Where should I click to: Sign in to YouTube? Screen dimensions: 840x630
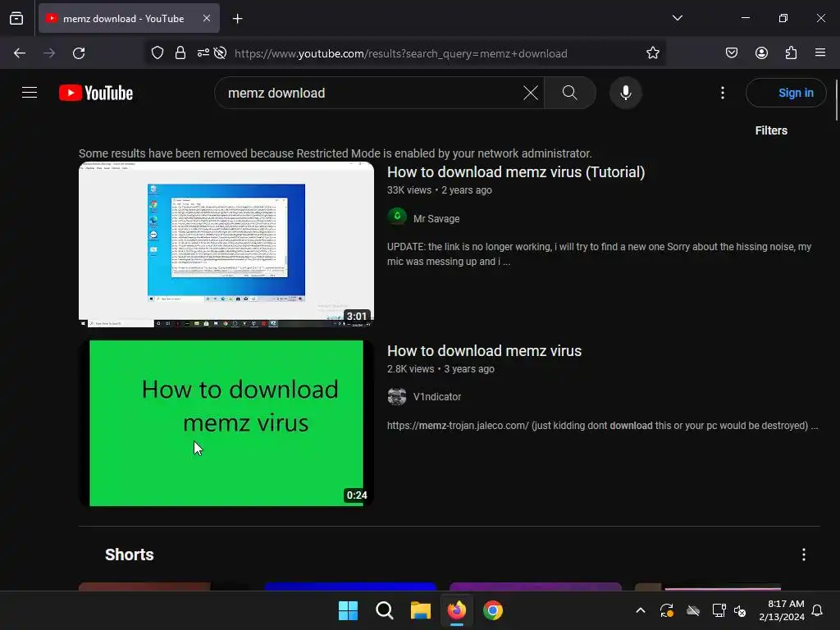click(x=786, y=93)
